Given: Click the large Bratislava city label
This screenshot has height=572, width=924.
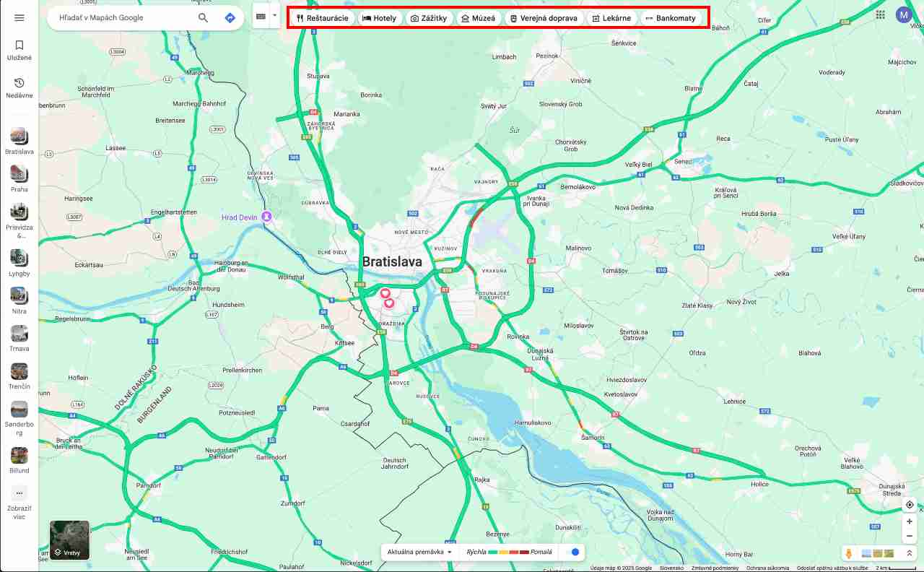Looking at the screenshot, I should 392,261.
